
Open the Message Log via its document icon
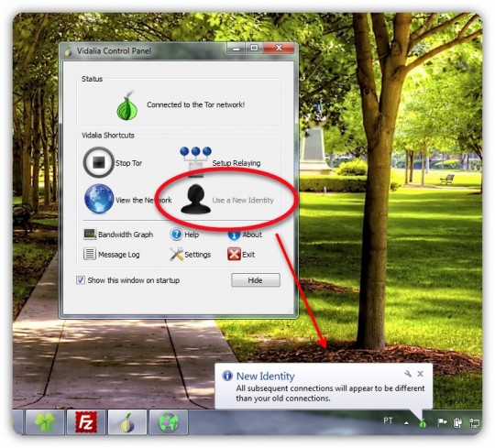pos(90,254)
